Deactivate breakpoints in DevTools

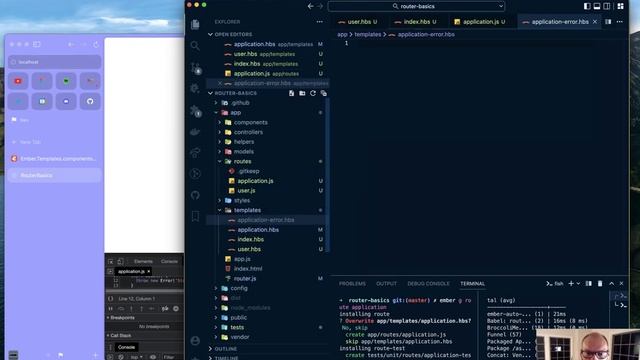[x=165, y=309]
